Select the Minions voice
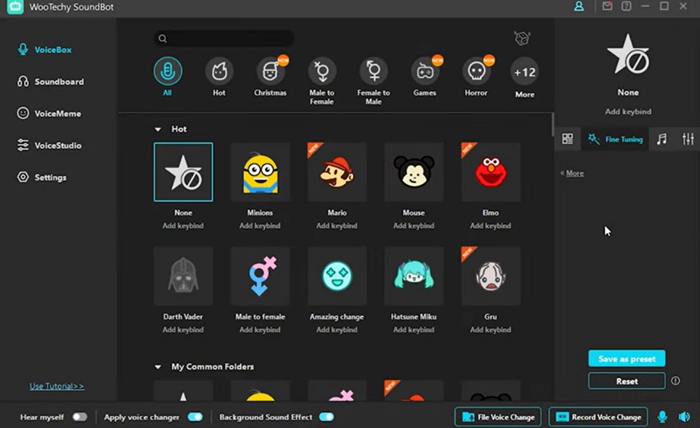Image resolution: width=700 pixels, height=428 pixels. 260,172
